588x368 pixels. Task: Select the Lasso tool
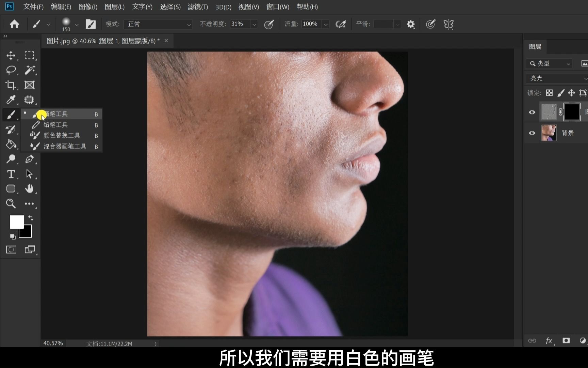point(11,70)
